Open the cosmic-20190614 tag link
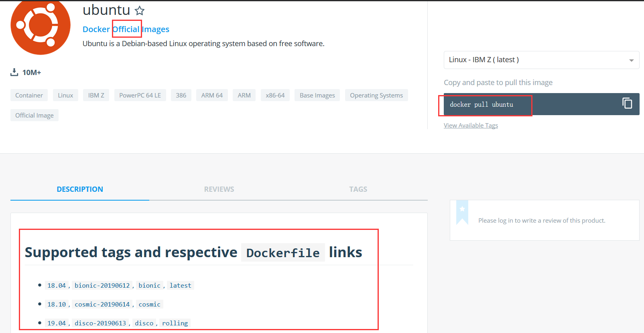 click(102, 304)
